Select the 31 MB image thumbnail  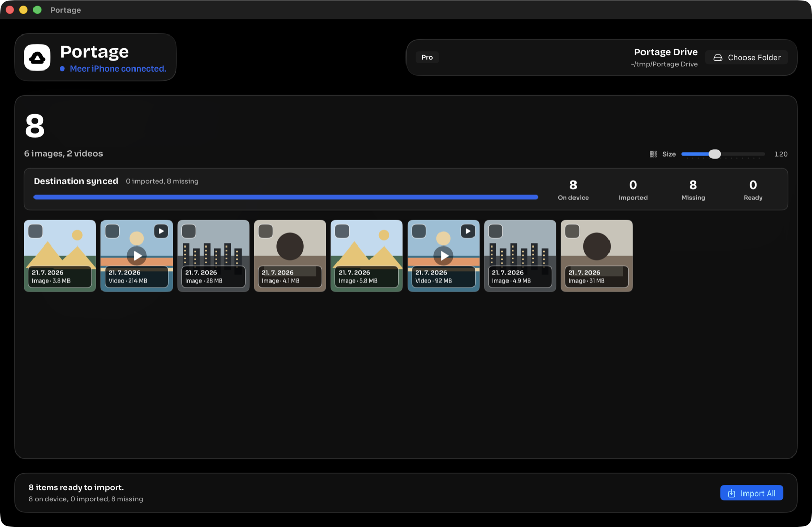coord(597,256)
